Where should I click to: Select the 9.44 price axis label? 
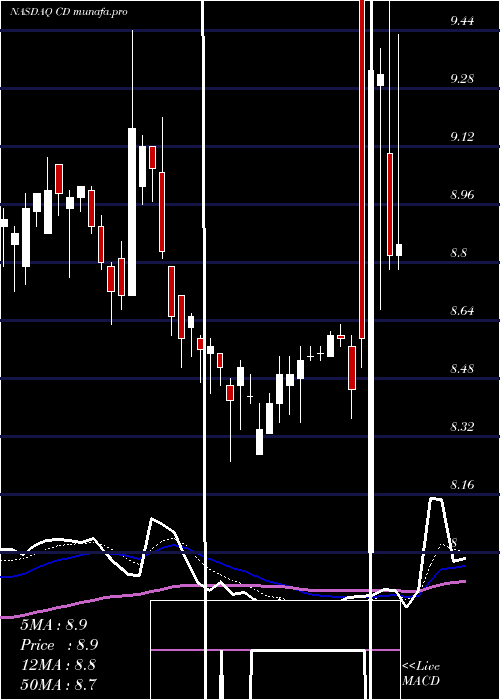pos(462,21)
